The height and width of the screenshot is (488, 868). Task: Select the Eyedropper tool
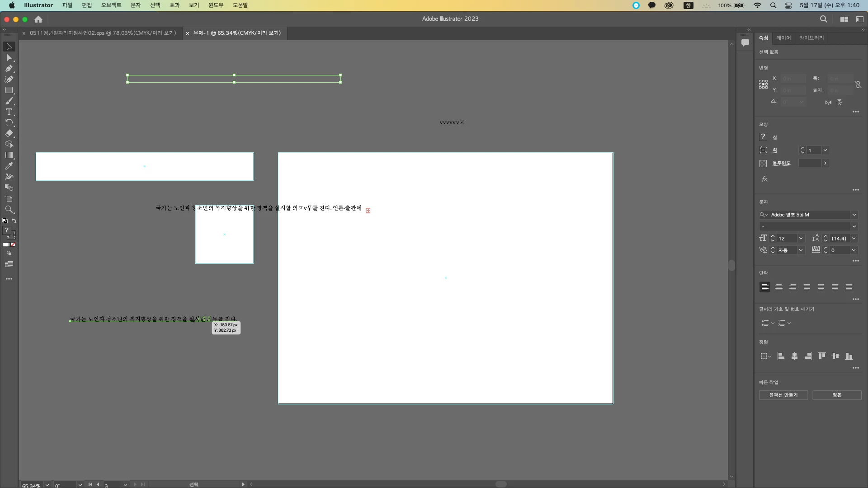pos(9,166)
